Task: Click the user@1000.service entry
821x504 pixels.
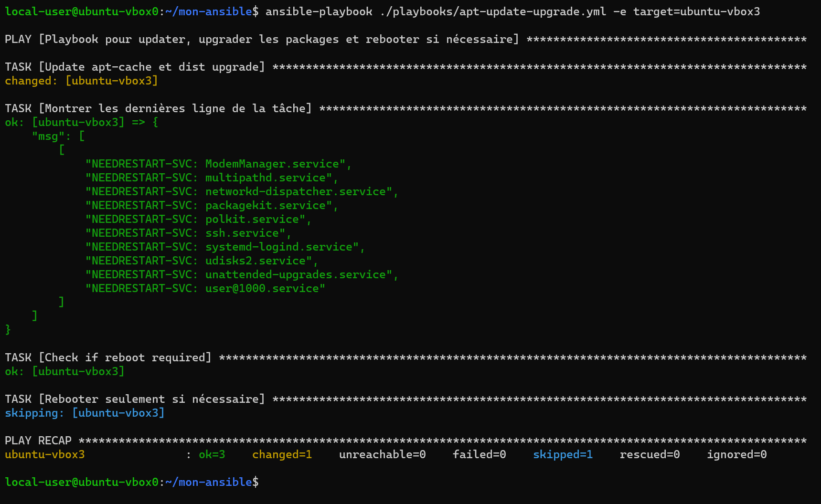Action: [205, 288]
